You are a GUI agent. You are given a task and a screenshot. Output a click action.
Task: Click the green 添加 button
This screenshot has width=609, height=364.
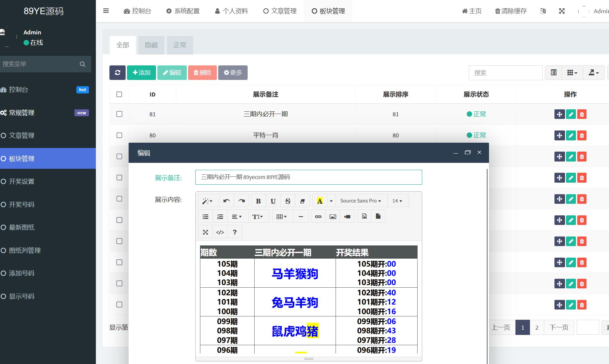pyautogui.click(x=142, y=73)
